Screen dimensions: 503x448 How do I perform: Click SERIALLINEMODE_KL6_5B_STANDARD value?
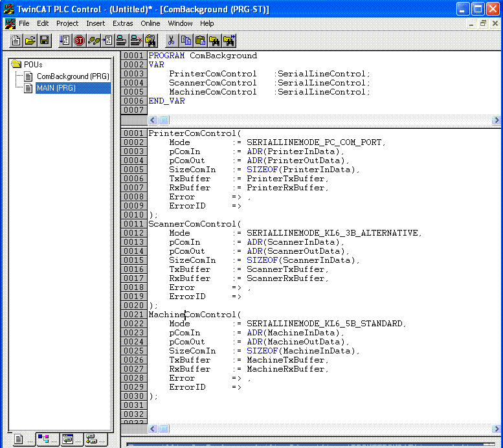[324, 324]
